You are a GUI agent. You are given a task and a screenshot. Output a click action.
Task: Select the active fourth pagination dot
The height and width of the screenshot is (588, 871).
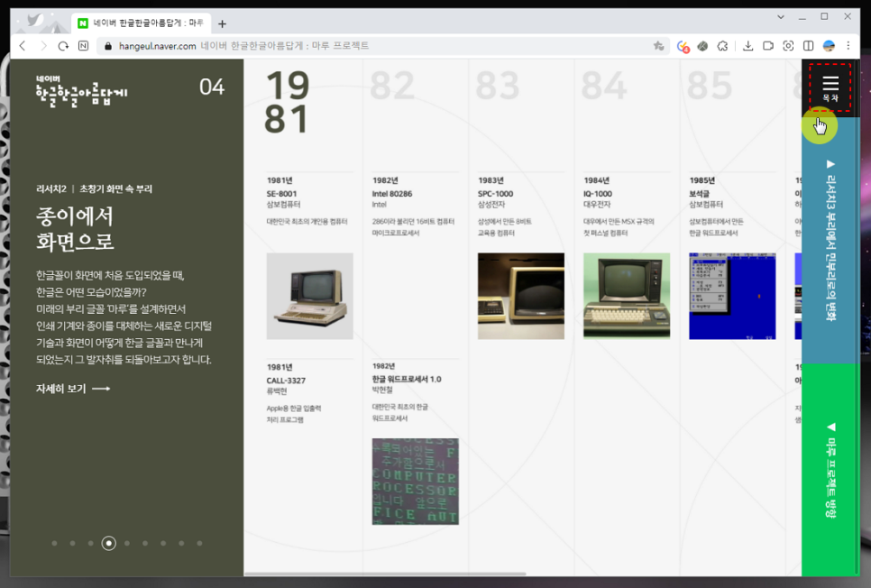click(x=109, y=543)
